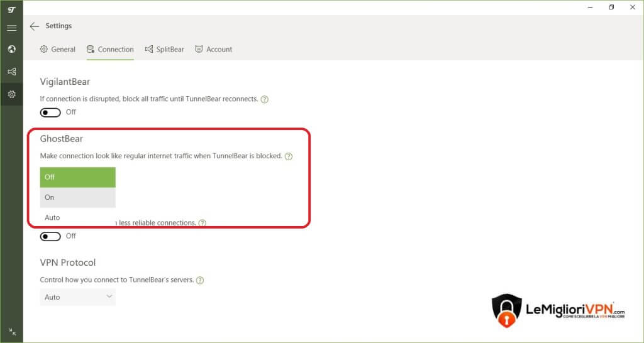Image resolution: width=644 pixels, height=343 pixels.
Task: Choose Auto in GhostBear dropdown
Action: [x=77, y=217]
